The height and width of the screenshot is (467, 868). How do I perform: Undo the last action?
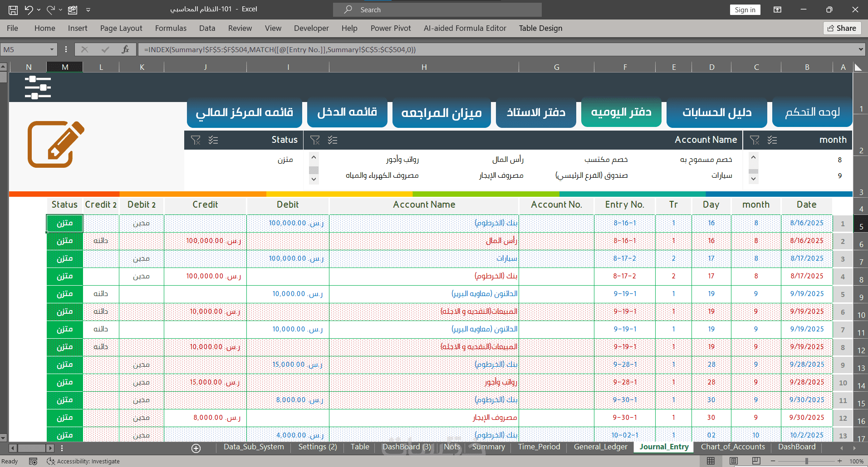(x=29, y=10)
